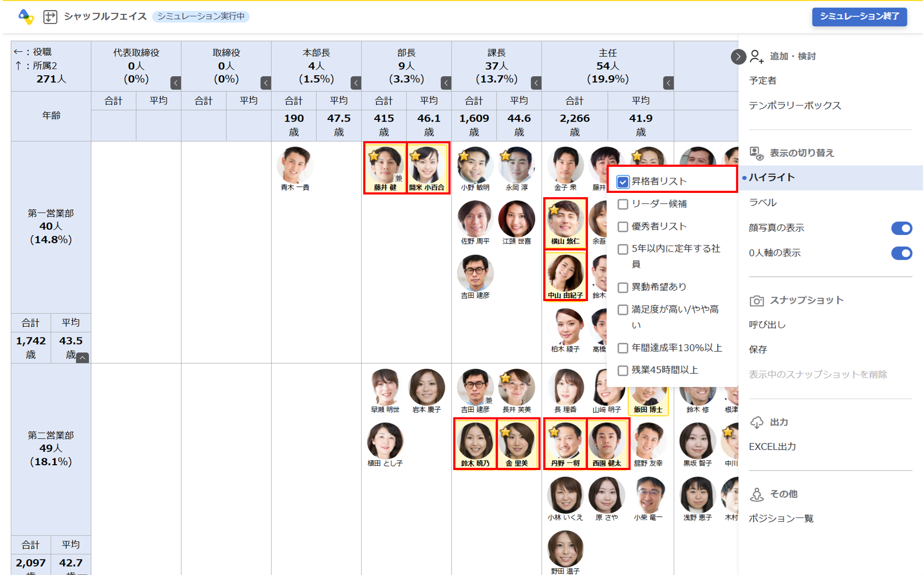This screenshot has width=924, height=575.
Task: Check the リーダー候補 checkbox
Action: click(x=623, y=204)
